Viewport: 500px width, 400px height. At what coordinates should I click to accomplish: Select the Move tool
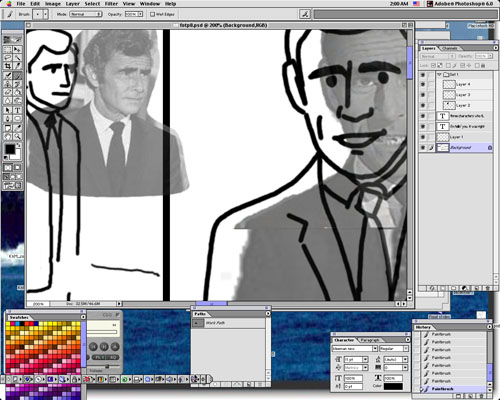pyautogui.click(x=17, y=49)
